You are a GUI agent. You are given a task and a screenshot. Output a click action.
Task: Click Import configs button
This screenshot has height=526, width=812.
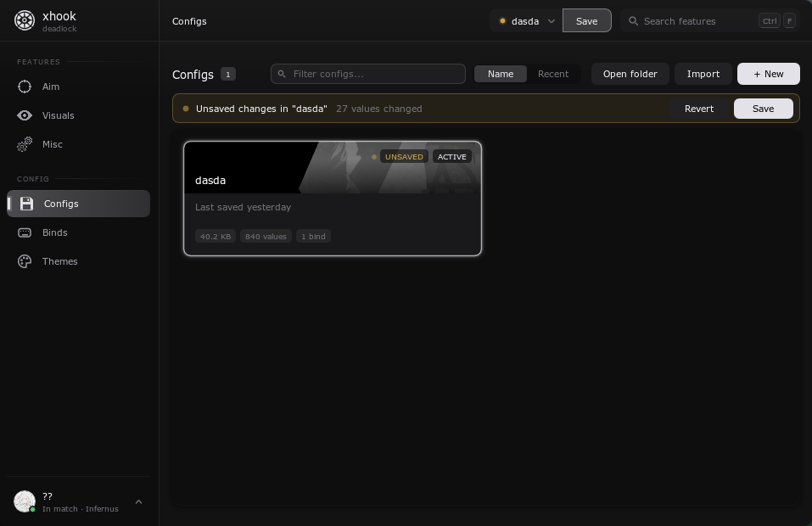[x=703, y=74]
